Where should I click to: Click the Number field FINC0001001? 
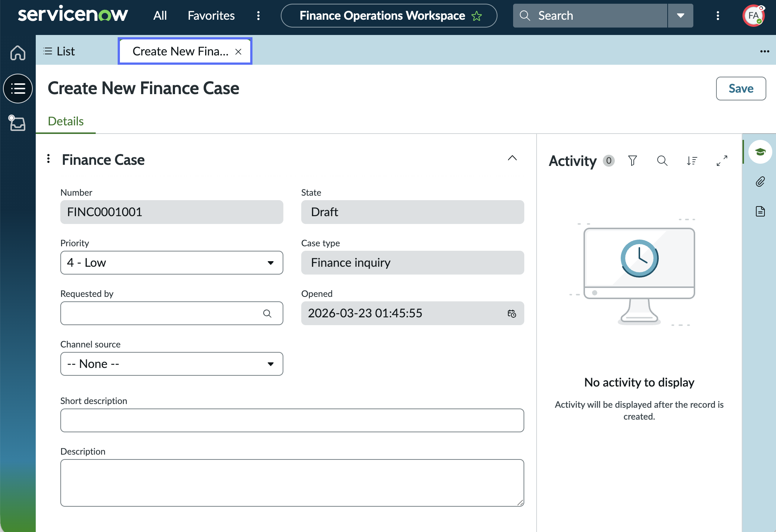click(172, 212)
